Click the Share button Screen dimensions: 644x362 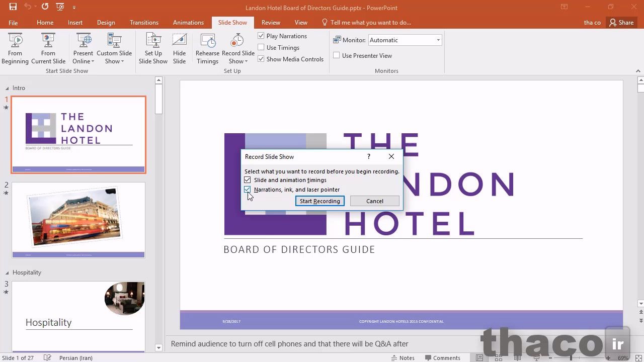click(621, 23)
